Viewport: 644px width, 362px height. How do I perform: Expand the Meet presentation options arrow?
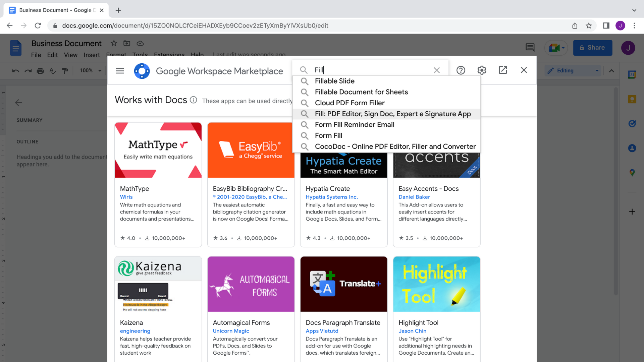pos(563,48)
